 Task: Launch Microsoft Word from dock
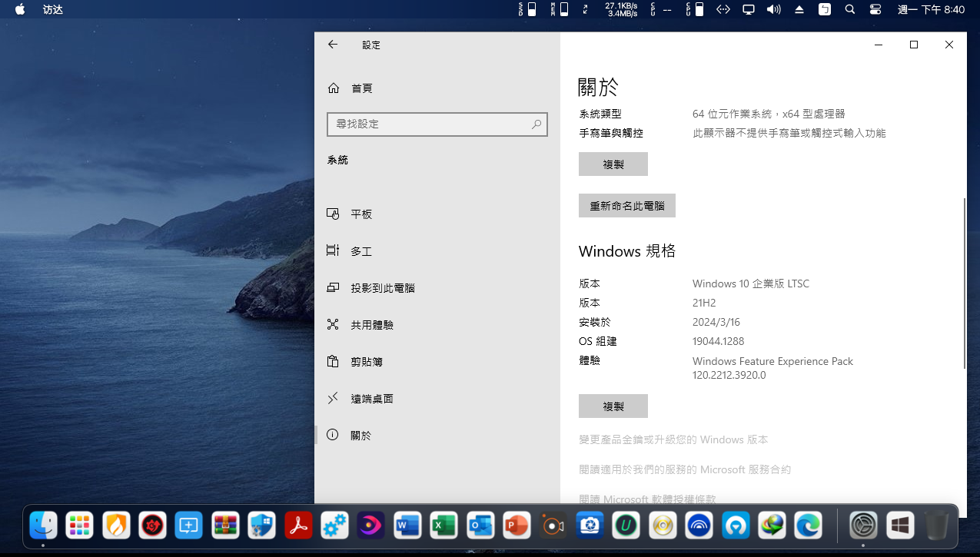coord(407,526)
